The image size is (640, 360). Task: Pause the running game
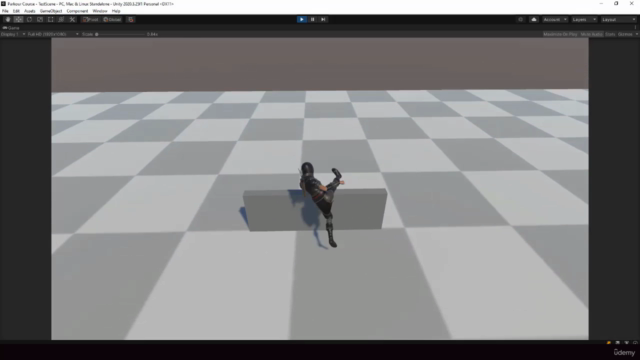coord(313,20)
